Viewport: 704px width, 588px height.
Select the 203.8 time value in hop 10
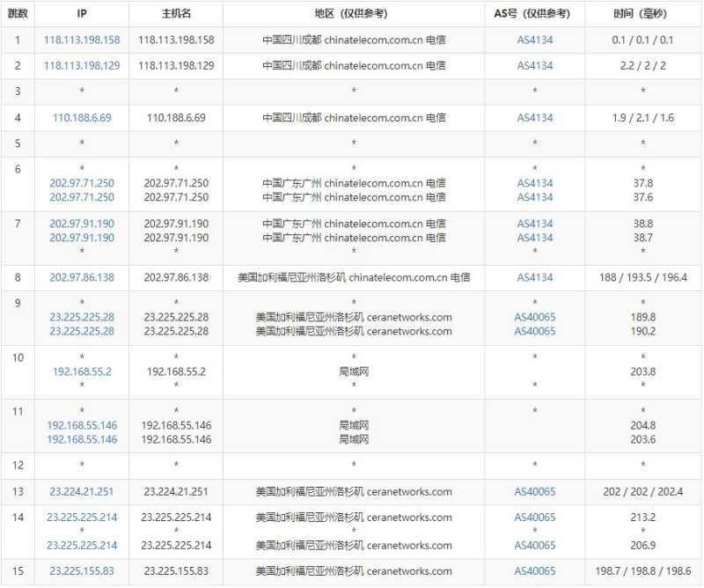pyautogui.click(x=643, y=371)
